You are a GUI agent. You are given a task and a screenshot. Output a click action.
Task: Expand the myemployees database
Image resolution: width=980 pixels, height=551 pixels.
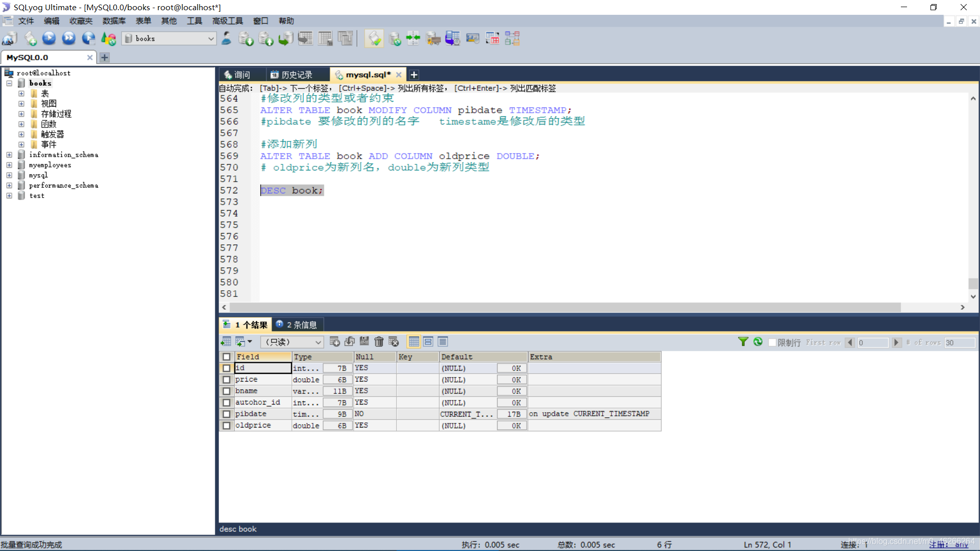coord(9,165)
